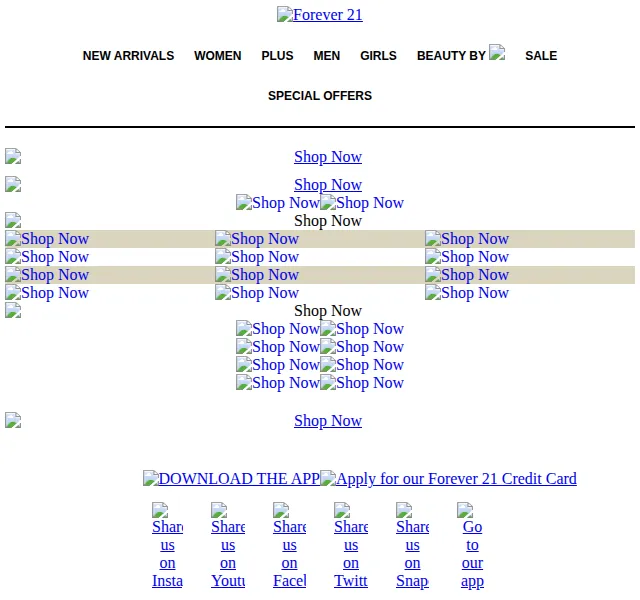Share us on Instagram link
The height and width of the screenshot is (600, 640).
167,546
